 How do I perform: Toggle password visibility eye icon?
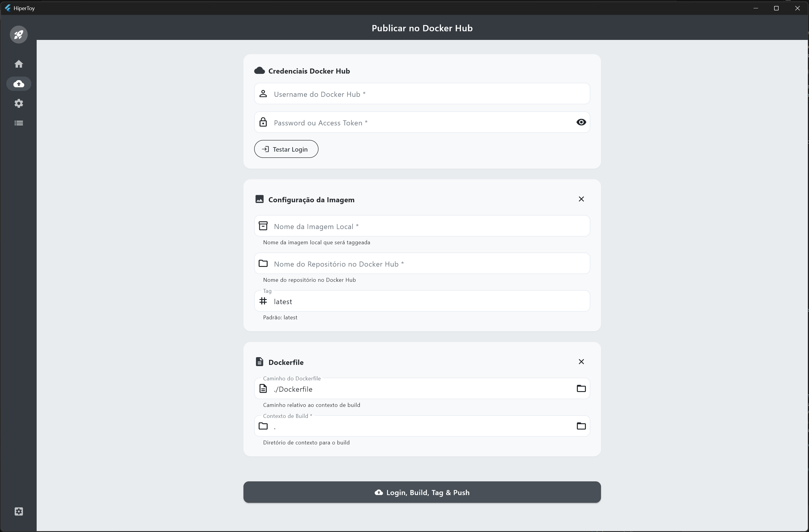point(581,122)
